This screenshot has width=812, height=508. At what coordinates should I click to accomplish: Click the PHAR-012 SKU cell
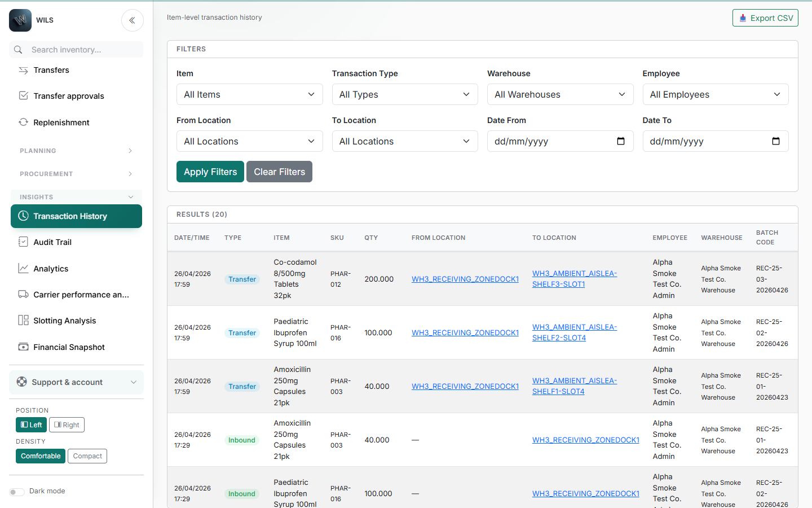pyautogui.click(x=341, y=279)
